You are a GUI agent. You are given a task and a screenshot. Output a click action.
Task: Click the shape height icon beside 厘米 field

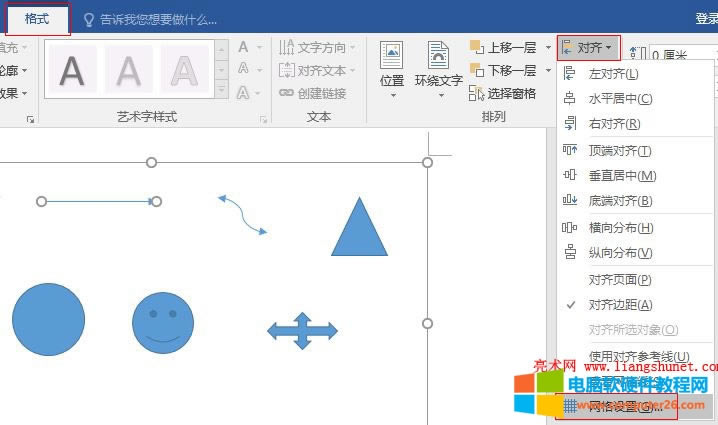tap(637, 54)
